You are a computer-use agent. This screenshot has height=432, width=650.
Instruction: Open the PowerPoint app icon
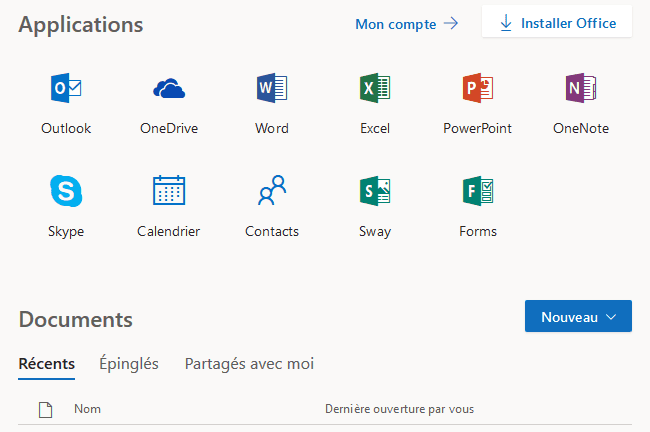coord(478,88)
